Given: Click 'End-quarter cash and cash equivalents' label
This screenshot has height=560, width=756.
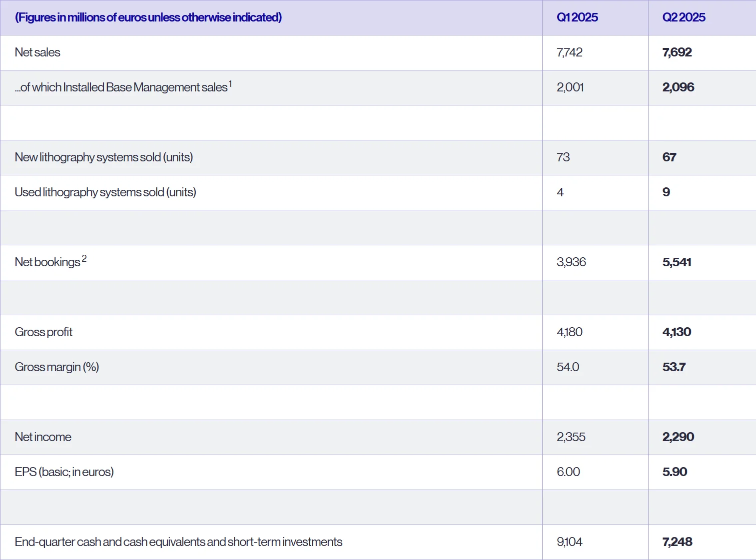Looking at the screenshot, I should [178, 542].
